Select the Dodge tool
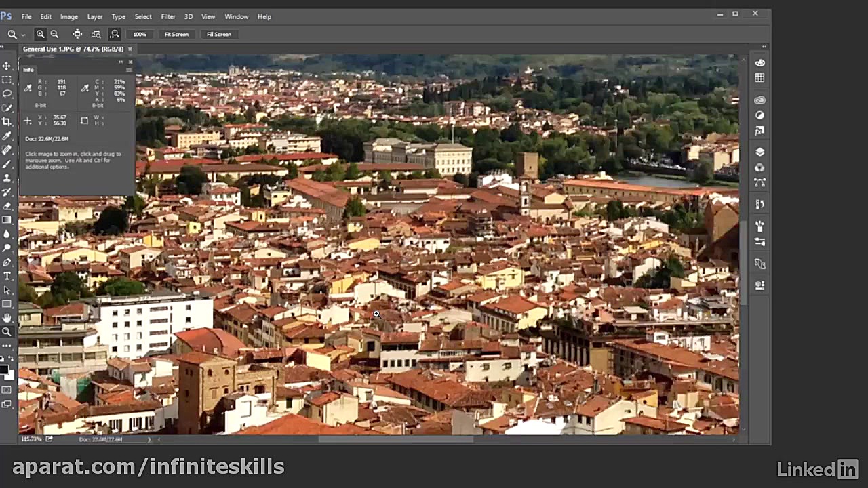 (7, 248)
